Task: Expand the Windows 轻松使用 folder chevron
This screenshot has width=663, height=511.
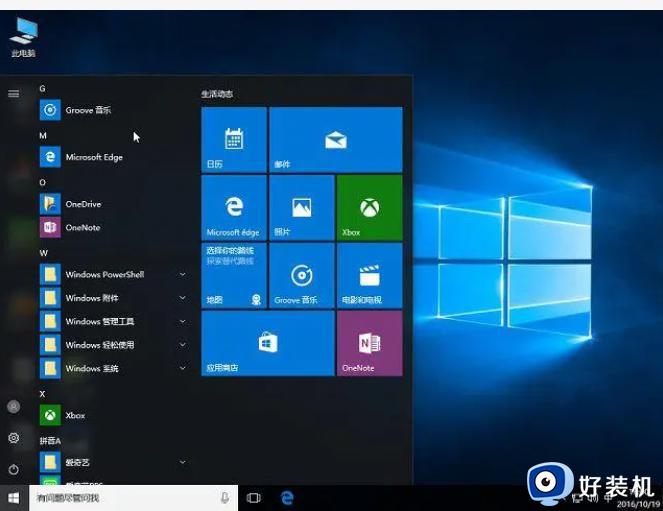Action: pos(183,345)
